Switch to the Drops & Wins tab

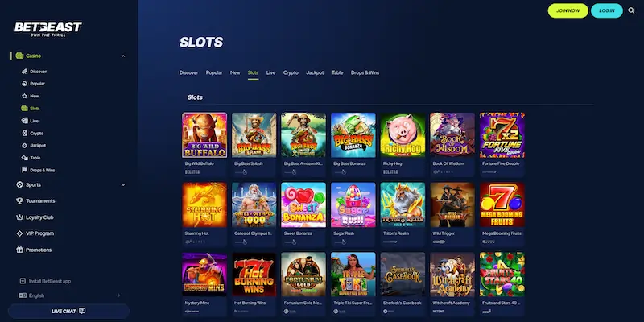[365, 72]
